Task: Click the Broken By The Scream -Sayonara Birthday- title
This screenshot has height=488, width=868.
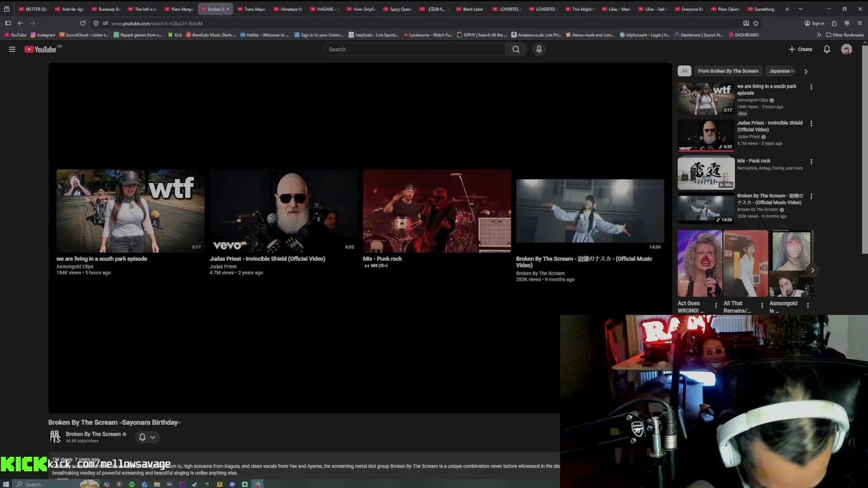Action: tap(114, 422)
